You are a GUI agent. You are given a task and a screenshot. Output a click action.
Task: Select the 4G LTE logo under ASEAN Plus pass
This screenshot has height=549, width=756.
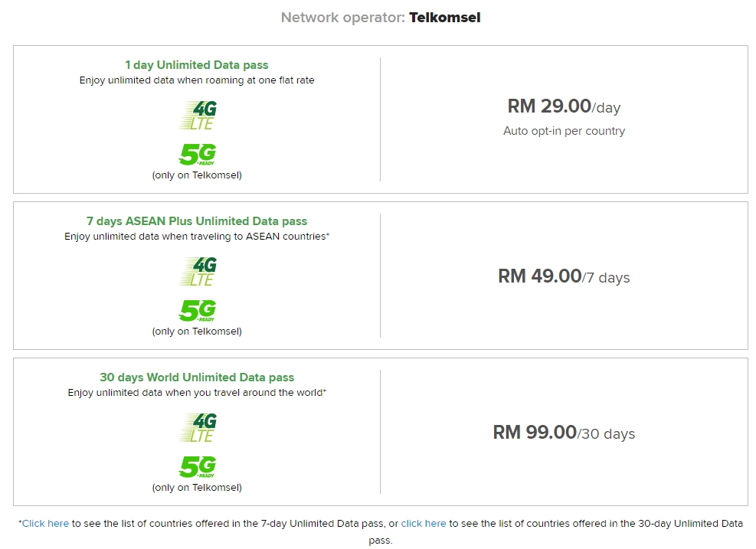(198, 271)
